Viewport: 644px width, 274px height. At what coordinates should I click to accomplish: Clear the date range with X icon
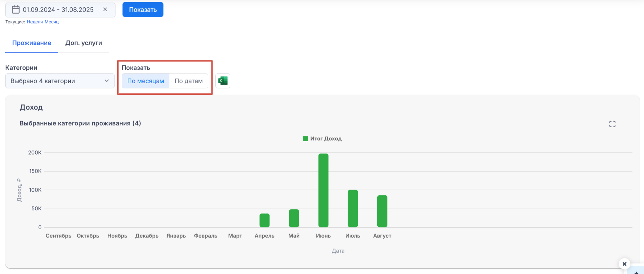(x=105, y=10)
